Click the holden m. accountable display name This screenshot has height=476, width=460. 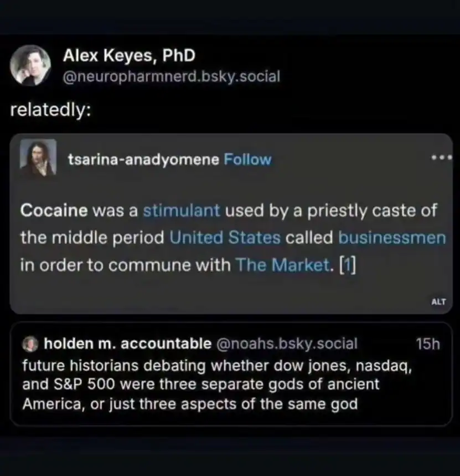click(x=127, y=344)
